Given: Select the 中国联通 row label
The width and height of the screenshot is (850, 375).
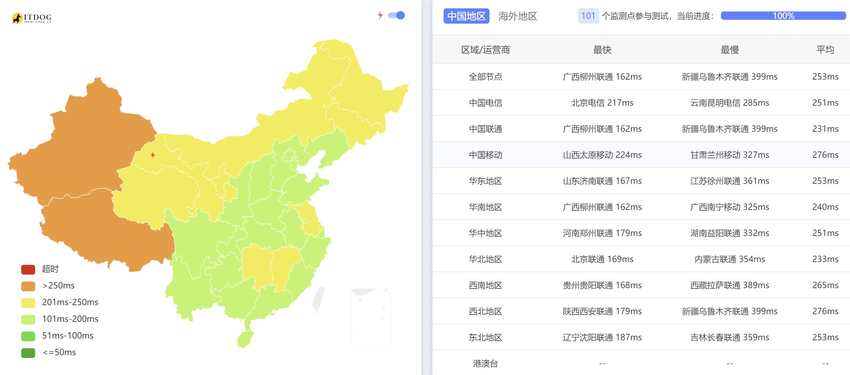Looking at the screenshot, I should pyautogui.click(x=486, y=129).
